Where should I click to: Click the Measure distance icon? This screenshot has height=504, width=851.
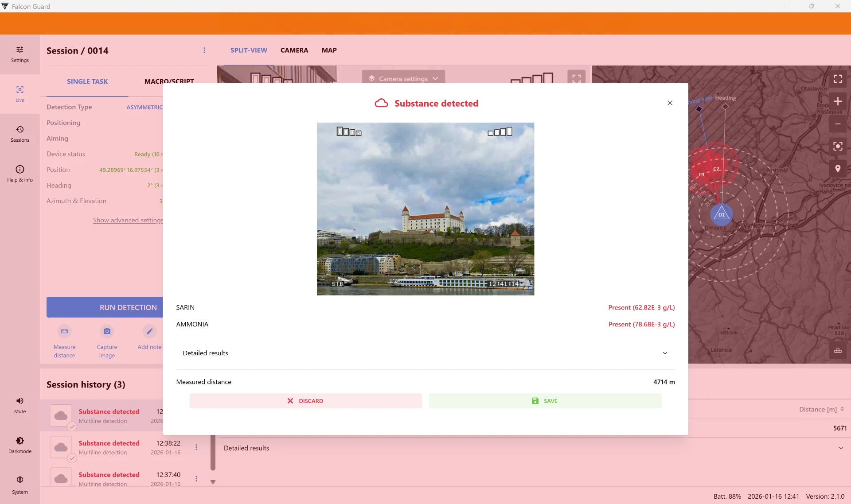point(64,331)
